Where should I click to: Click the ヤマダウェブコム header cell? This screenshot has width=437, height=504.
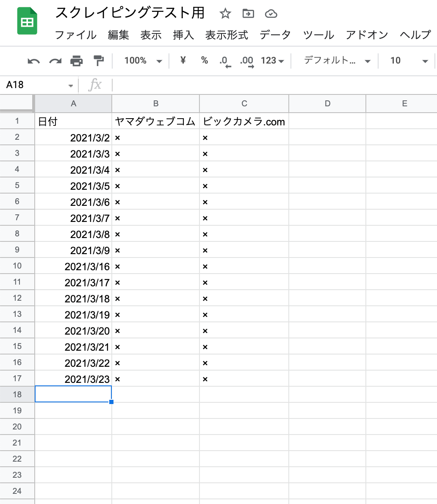(155, 121)
